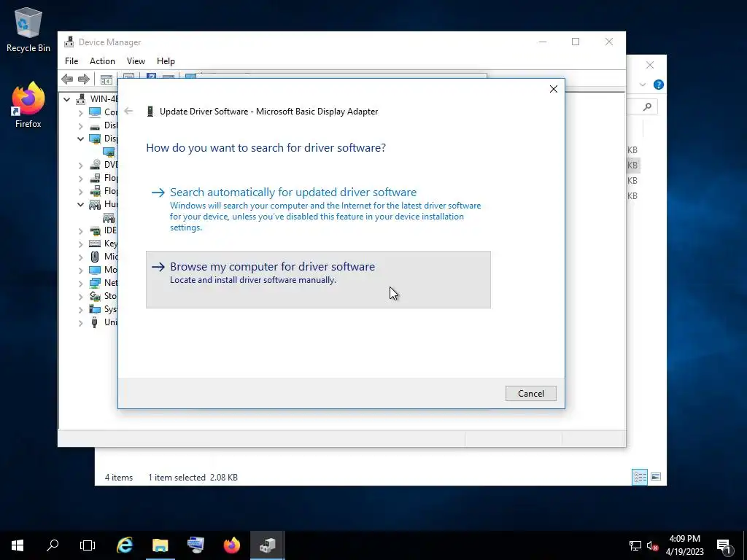Open Task View from taskbar

pos(88,545)
